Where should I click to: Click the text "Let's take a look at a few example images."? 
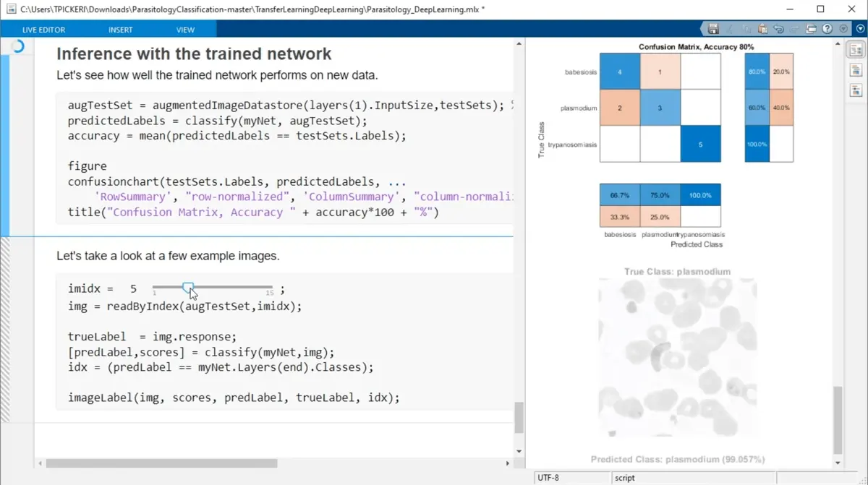pyautogui.click(x=168, y=256)
